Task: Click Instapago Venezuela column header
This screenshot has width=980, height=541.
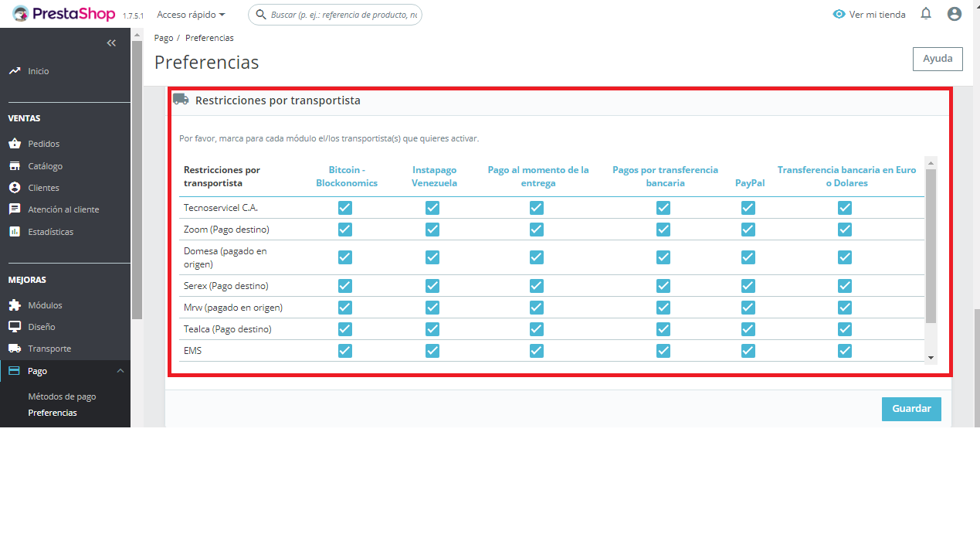Action: point(434,176)
